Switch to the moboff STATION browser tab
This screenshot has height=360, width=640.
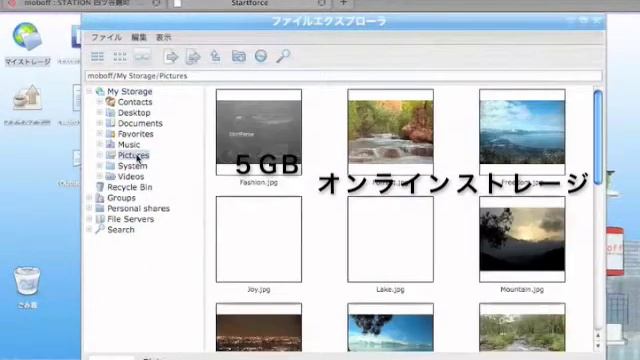82,3
